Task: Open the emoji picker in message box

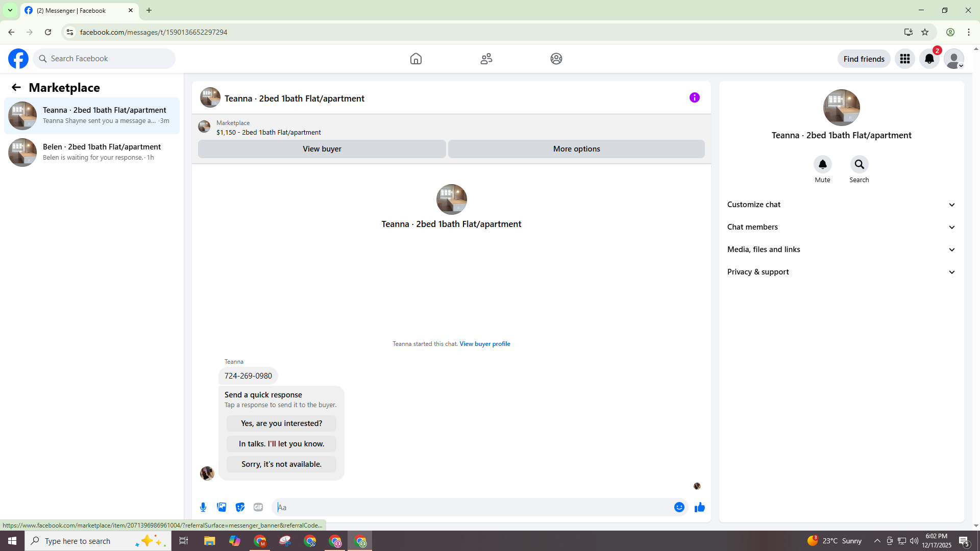Action: pyautogui.click(x=679, y=507)
